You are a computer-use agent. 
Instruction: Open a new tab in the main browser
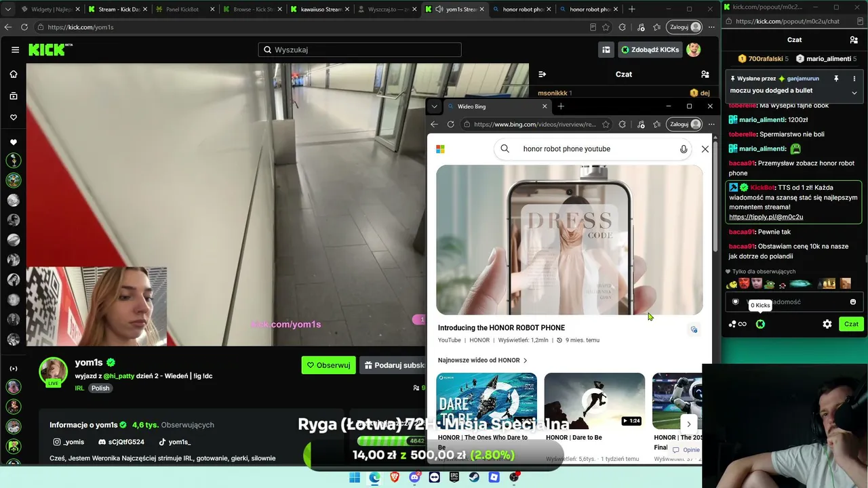click(x=632, y=9)
